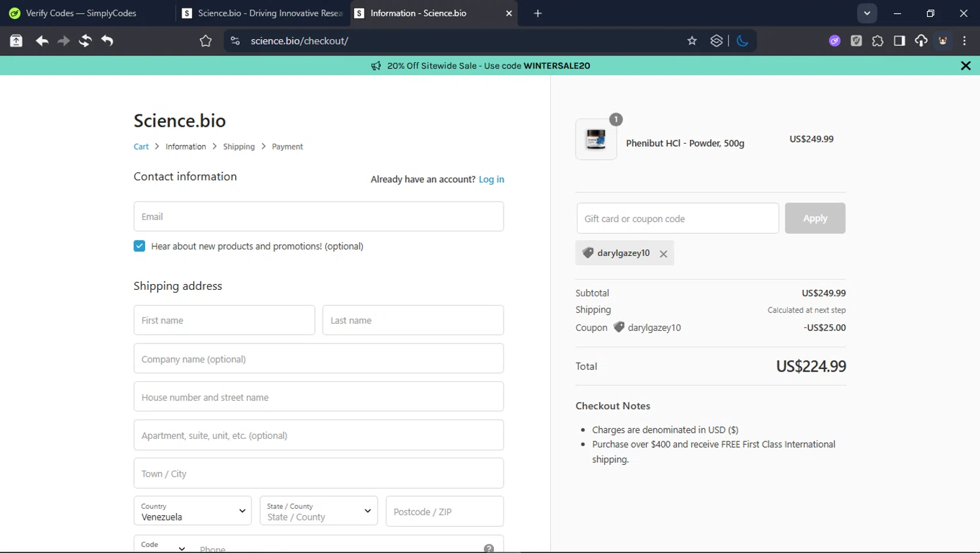
Task: Click the Town / City field
Action: click(x=319, y=473)
